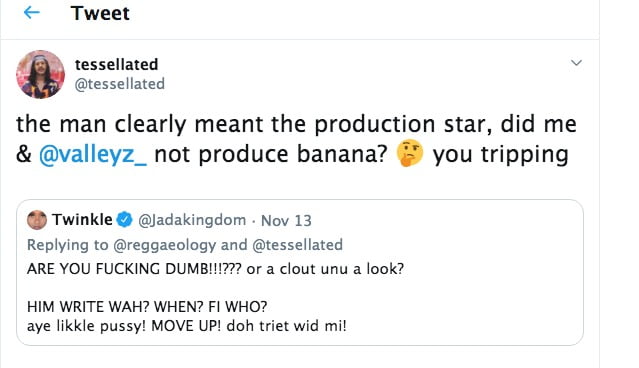This screenshot has width=639, height=368.
Task: Click the Replying to line in quote
Action: 185,245
